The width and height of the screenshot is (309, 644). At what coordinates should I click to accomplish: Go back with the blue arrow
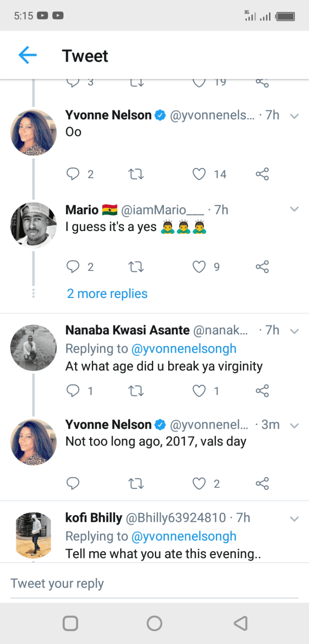(x=28, y=56)
